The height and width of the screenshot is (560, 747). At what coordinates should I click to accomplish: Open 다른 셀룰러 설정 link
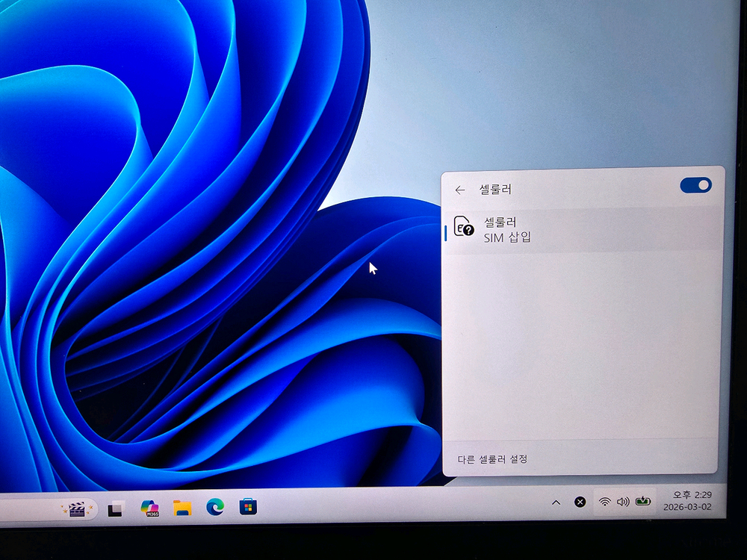492,458
